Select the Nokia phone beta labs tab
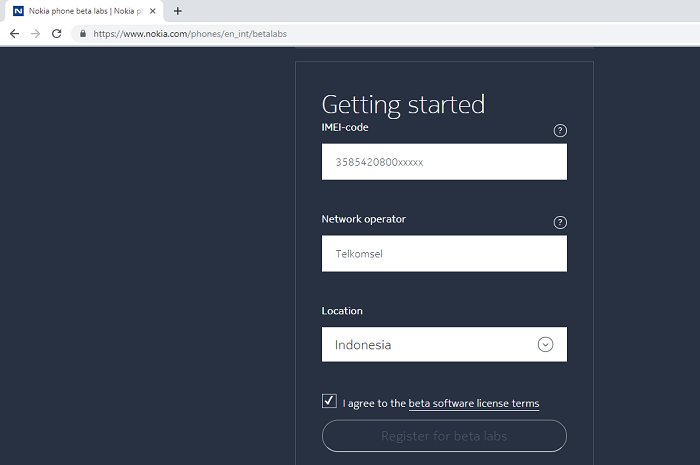Viewport: 700px width, 465px height. click(x=85, y=11)
